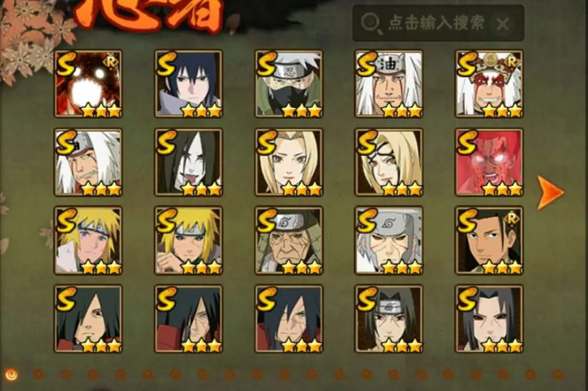The height and width of the screenshot is (391, 588).
Task: Pick the masked silver-haired Kakashi portrait
Action: [289, 84]
